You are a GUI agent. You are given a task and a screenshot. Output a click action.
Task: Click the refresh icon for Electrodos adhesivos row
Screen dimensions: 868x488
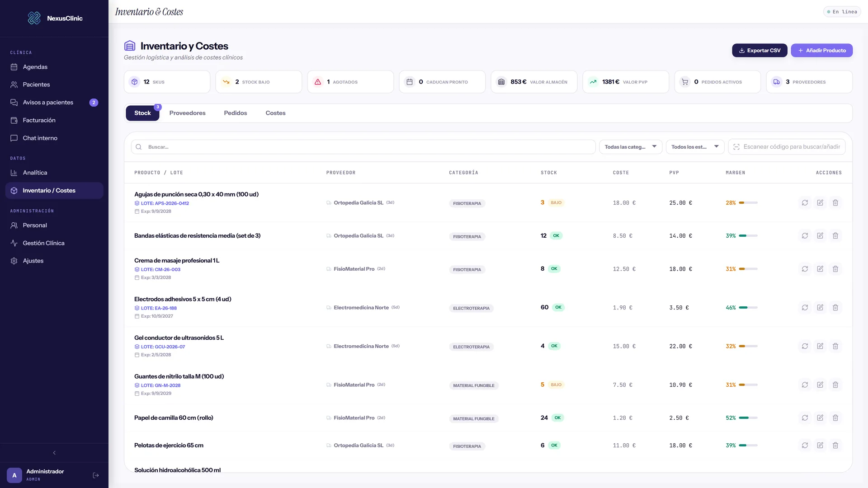coord(805,308)
